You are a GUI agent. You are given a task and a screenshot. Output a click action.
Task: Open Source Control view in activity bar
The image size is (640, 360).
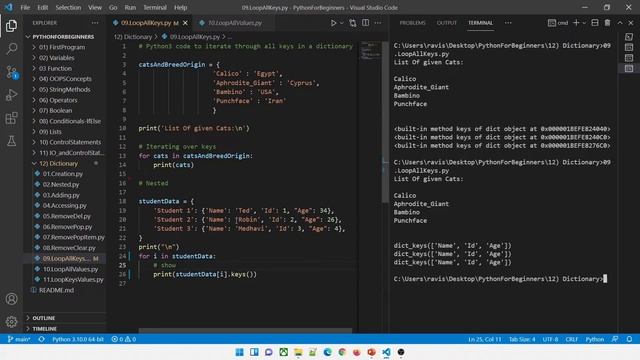click(11, 72)
